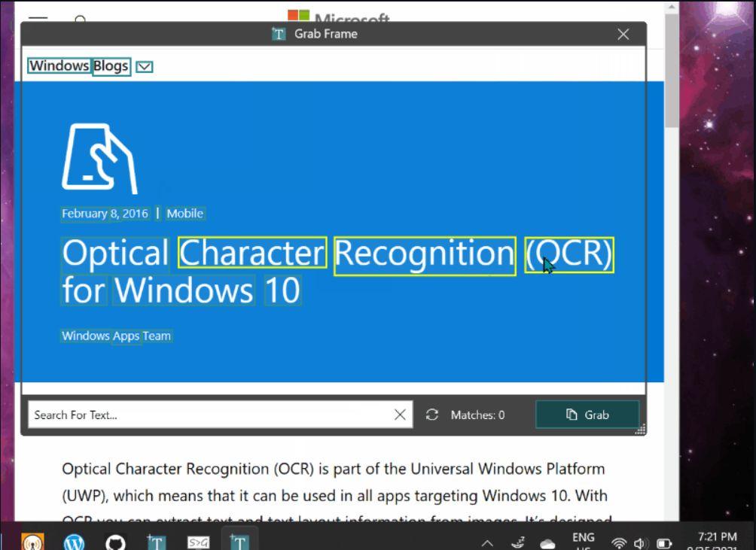Select the headline word "Windows" before 10
Screen dimensions: 756x550
tap(184, 290)
